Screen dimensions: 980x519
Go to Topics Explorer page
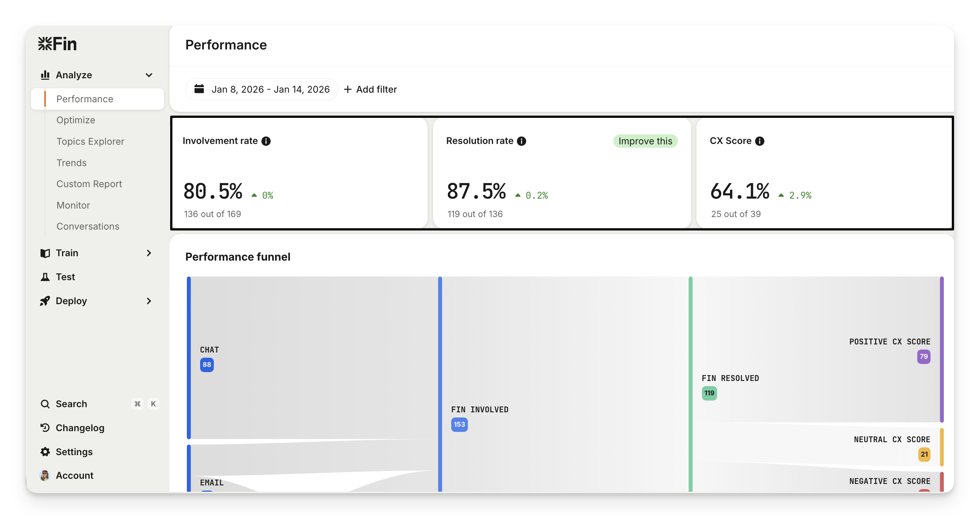tap(90, 141)
